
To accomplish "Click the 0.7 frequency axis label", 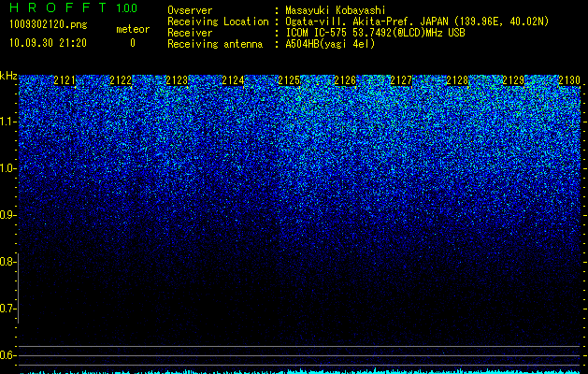I will click(7, 309).
